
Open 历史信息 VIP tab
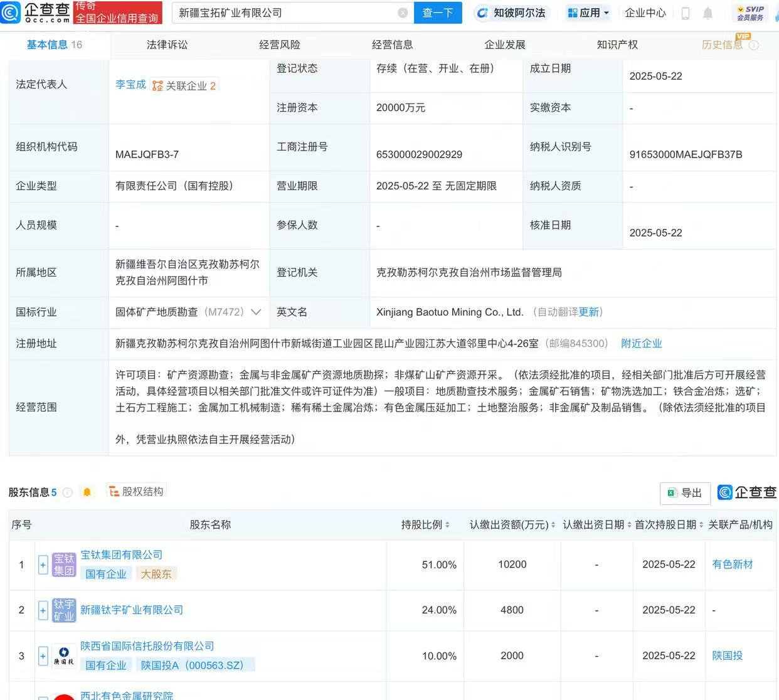(x=722, y=45)
